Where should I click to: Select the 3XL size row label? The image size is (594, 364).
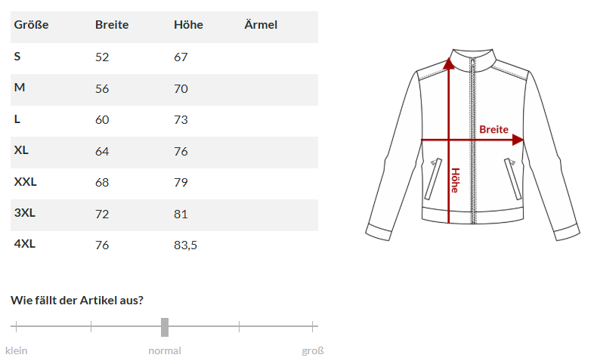click(25, 213)
